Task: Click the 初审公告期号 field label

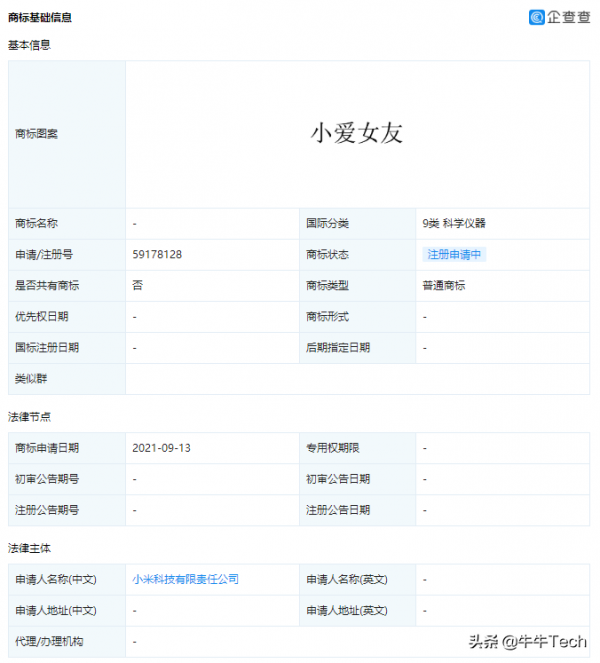Action: click(47, 479)
